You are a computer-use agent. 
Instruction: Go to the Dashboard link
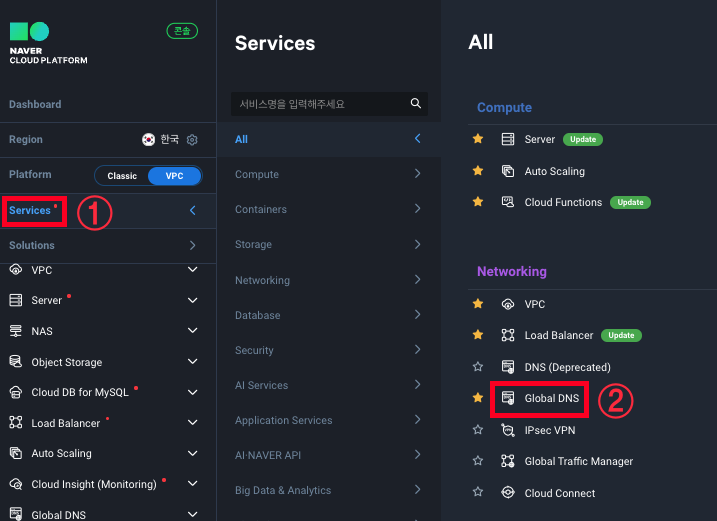pyautogui.click(x=35, y=104)
